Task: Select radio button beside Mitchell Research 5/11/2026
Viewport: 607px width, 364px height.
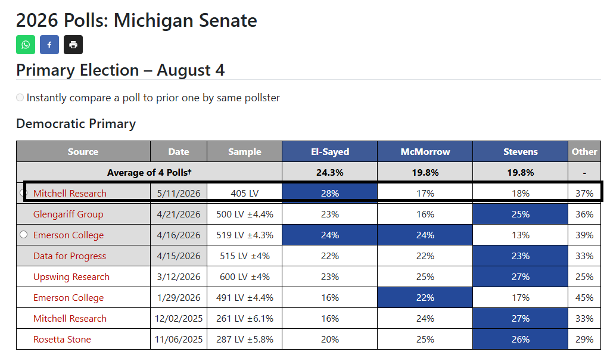Action: coord(23,193)
